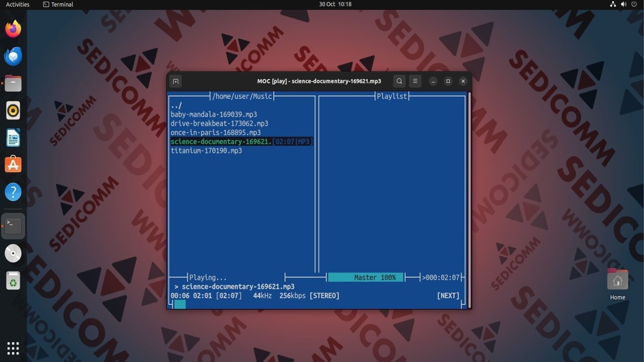Maximize the MOC terminal window
This screenshot has width=644, height=362.
click(x=448, y=81)
